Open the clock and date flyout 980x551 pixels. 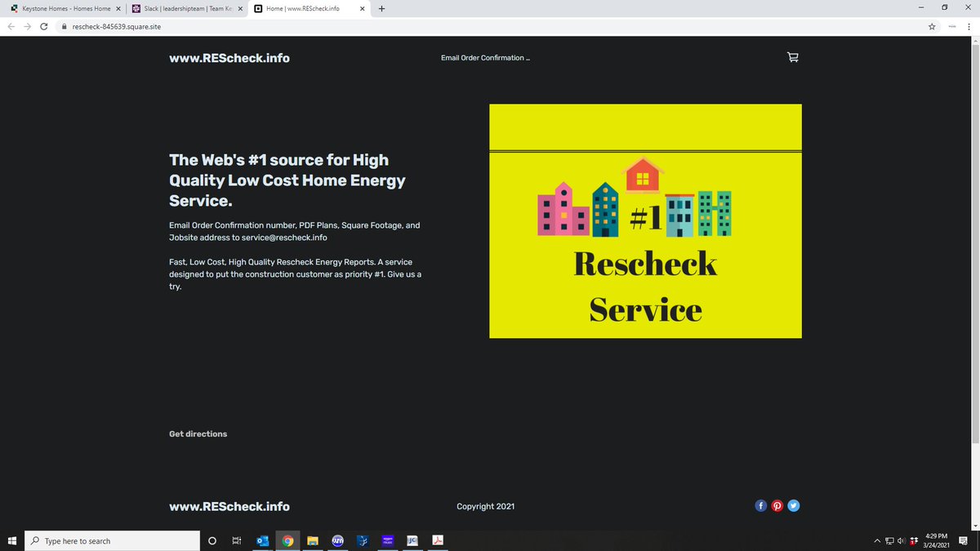point(937,540)
